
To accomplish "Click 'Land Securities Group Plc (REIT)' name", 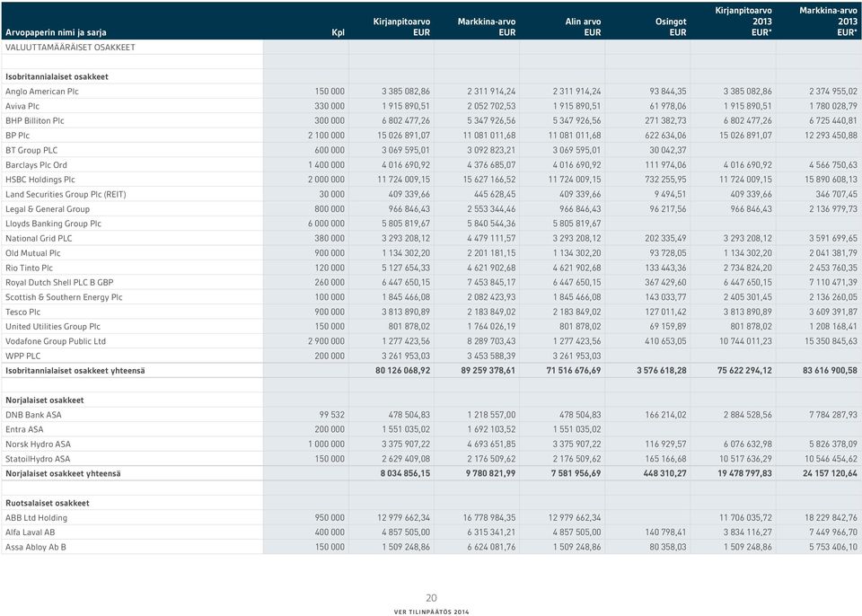I will (66, 194).
